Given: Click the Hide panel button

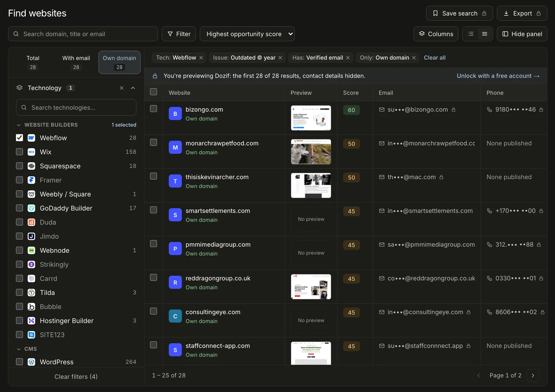Looking at the screenshot, I should [x=522, y=34].
